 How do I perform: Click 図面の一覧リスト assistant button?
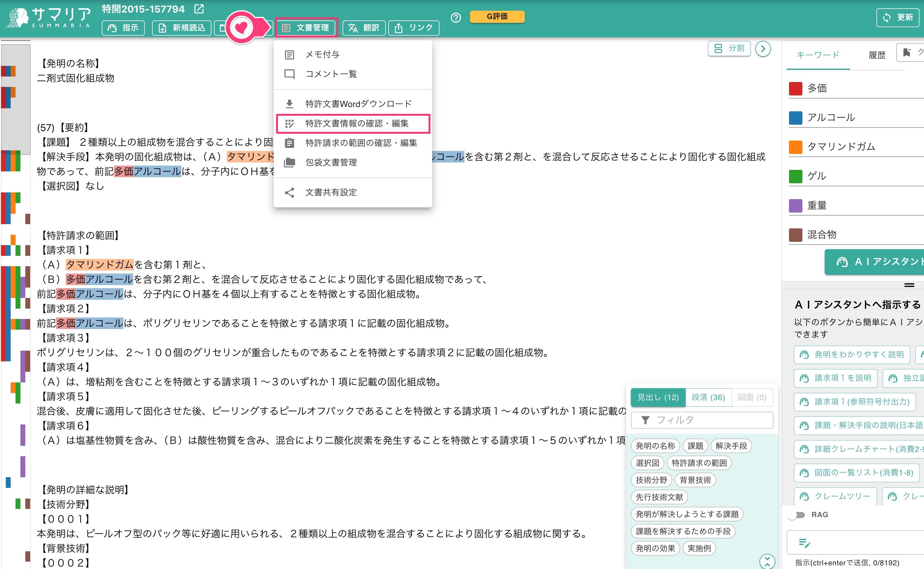click(856, 473)
